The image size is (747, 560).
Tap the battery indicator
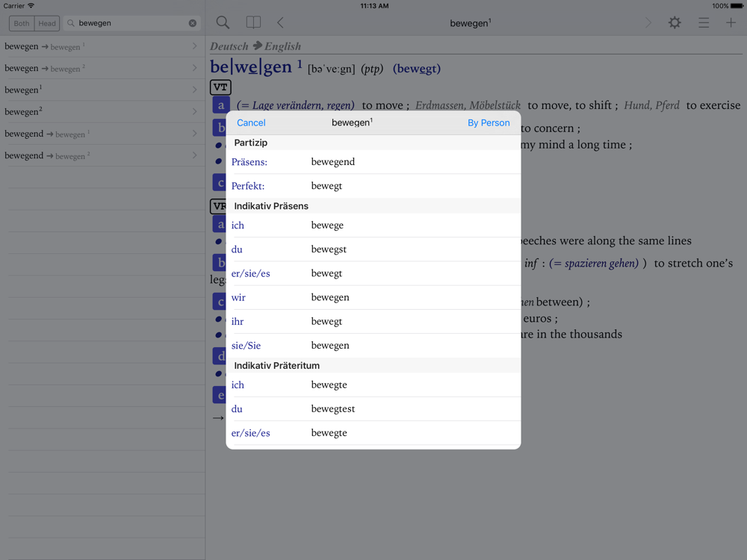pos(737,6)
